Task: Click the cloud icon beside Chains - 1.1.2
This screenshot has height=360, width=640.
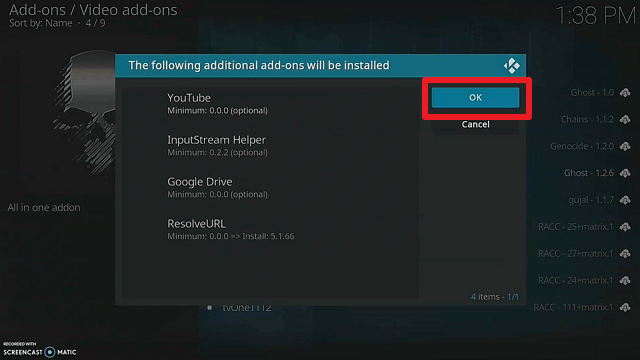Action: click(625, 120)
